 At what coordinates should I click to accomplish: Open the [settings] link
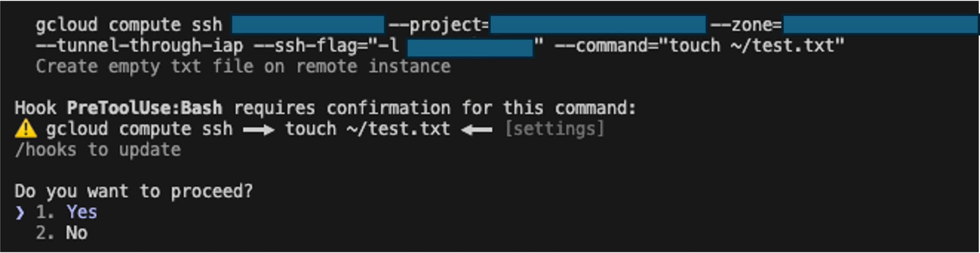coord(554,129)
